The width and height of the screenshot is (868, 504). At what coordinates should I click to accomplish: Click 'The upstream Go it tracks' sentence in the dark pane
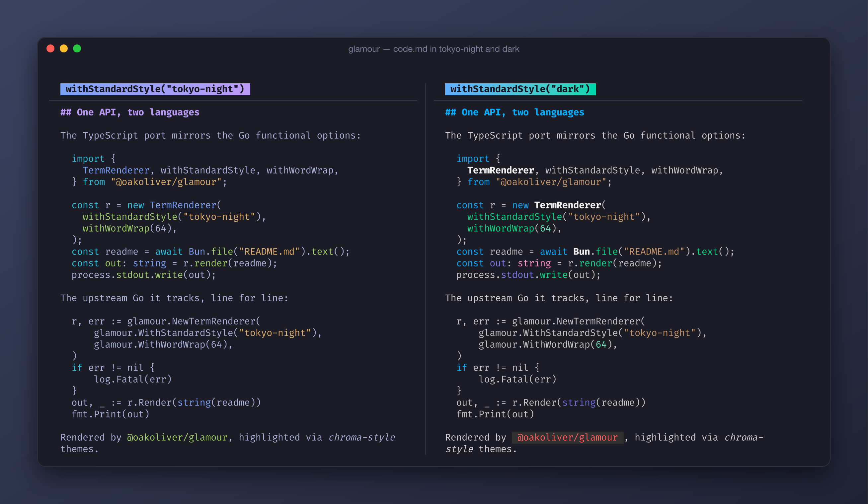[559, 298]
